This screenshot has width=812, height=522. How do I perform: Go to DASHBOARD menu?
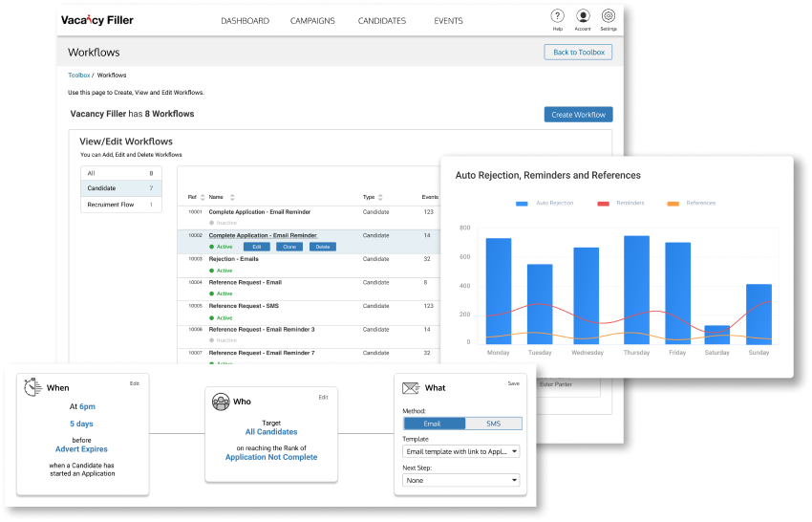[x=245, y=21]
